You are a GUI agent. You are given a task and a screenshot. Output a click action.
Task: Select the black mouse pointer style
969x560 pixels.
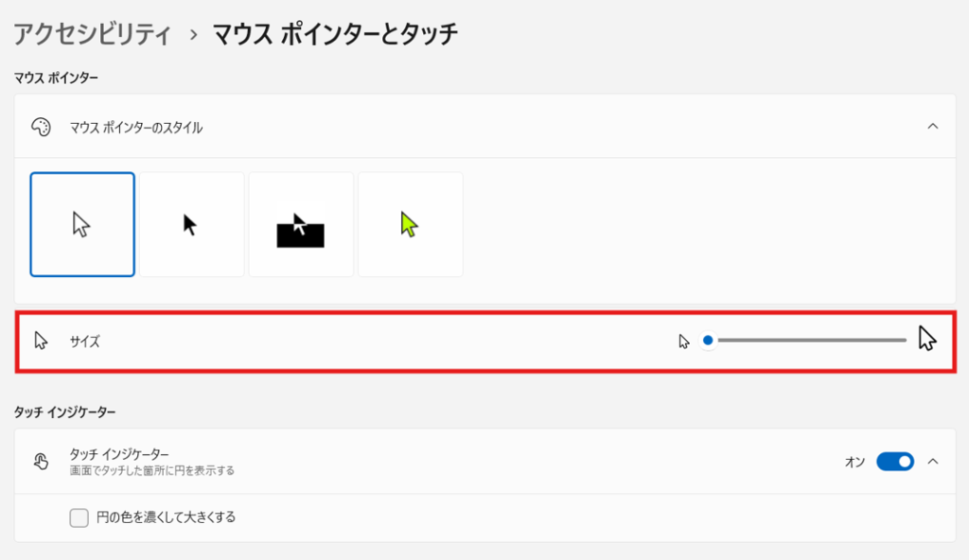pos(191,224)
